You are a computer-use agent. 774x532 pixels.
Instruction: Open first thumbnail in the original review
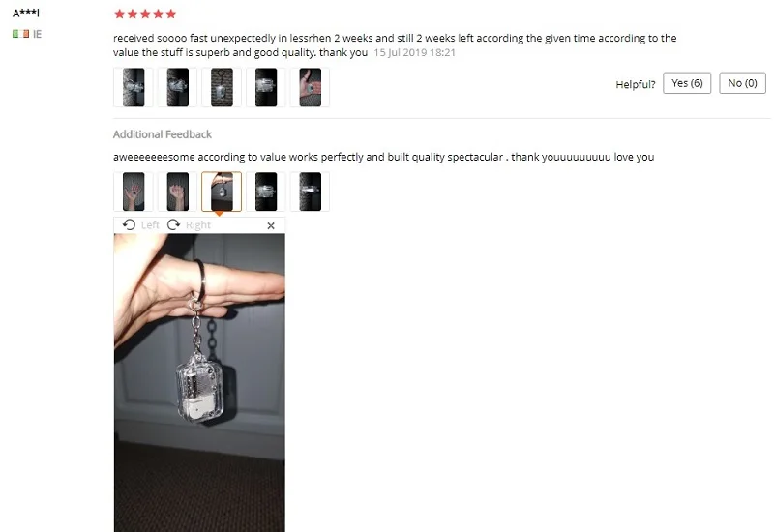134,87
